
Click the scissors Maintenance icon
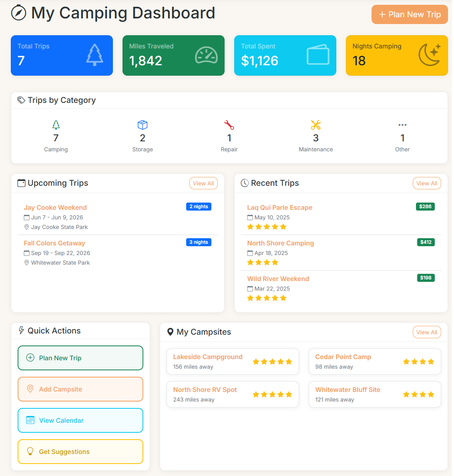(x=315, y=125)
